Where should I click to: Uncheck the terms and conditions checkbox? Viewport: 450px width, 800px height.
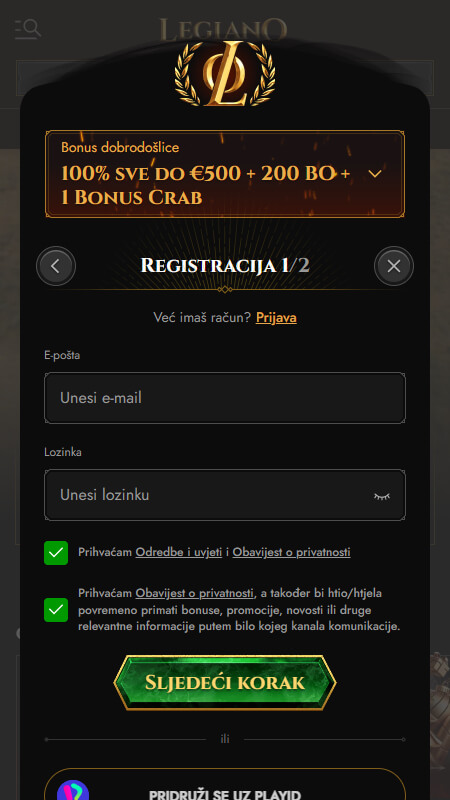[56, 553]
